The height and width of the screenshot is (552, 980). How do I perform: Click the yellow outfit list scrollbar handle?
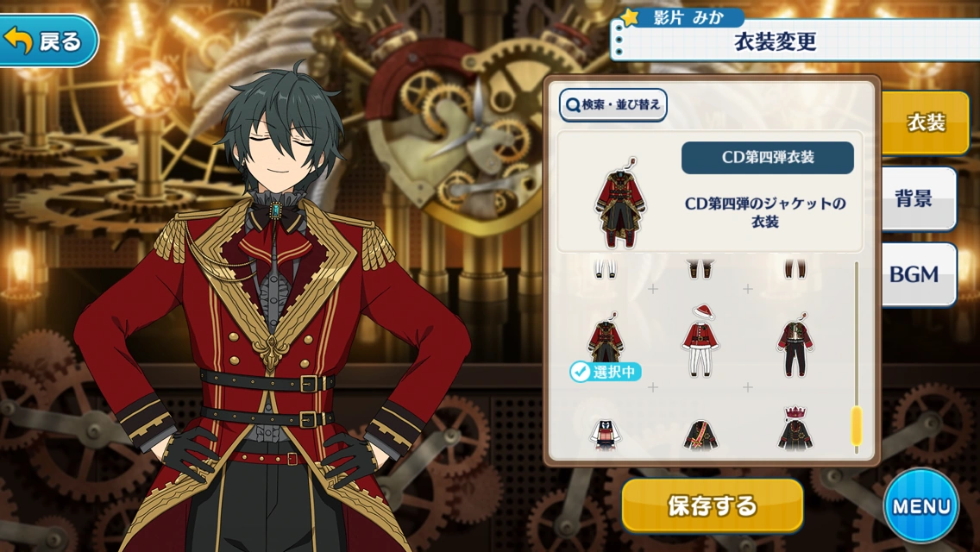tap(857, 426)
